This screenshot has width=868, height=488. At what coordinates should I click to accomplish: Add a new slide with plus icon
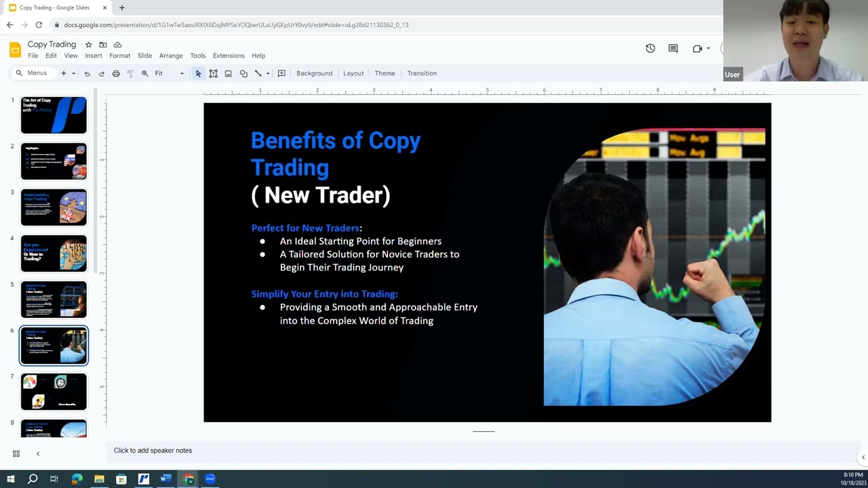[x=64, y=73]
